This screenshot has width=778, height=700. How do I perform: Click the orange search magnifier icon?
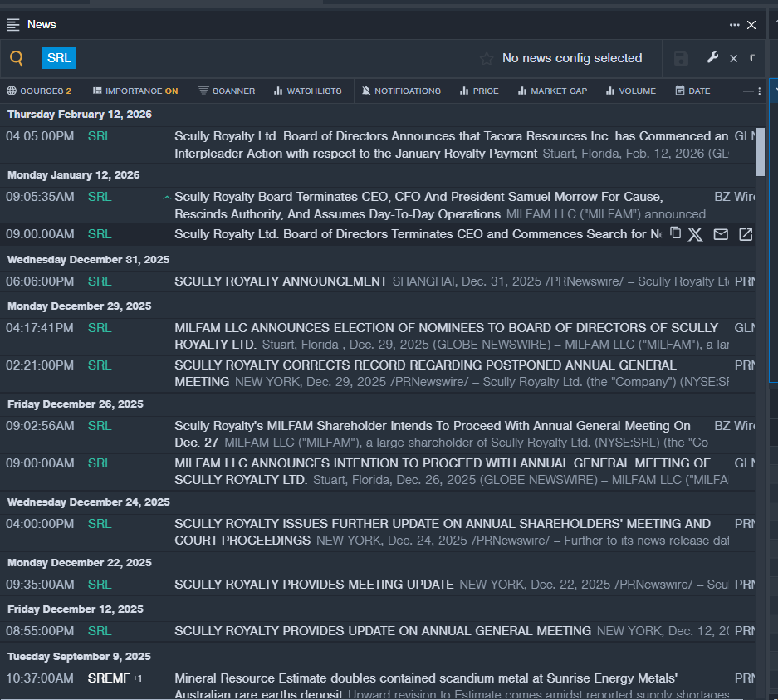[17, 58]
